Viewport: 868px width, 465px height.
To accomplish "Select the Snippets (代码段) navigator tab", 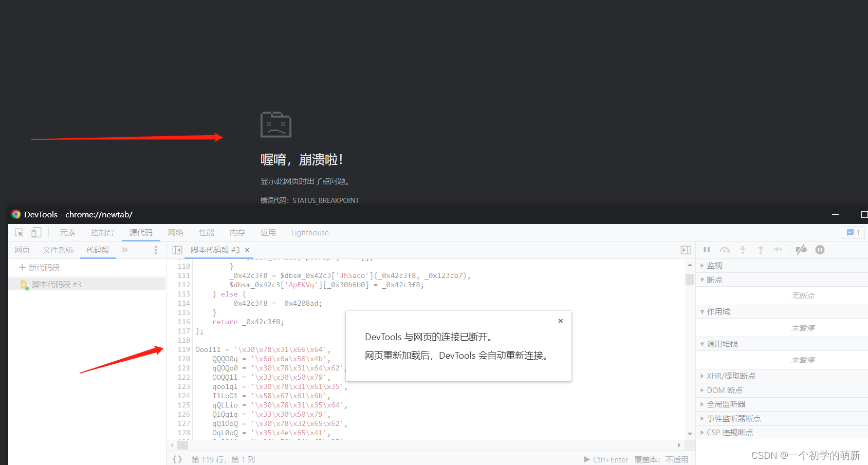I will pyautogui.click(x=98, y=250).
